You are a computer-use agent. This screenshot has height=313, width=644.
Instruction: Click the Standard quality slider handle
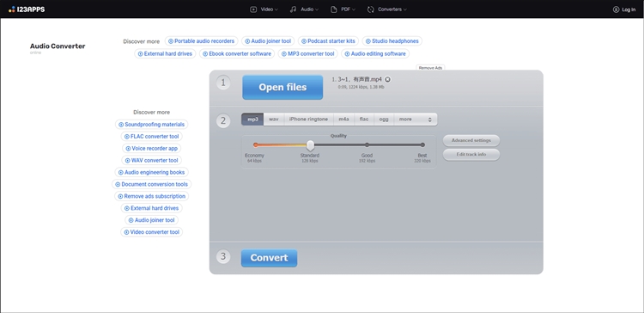click(311, 144)
